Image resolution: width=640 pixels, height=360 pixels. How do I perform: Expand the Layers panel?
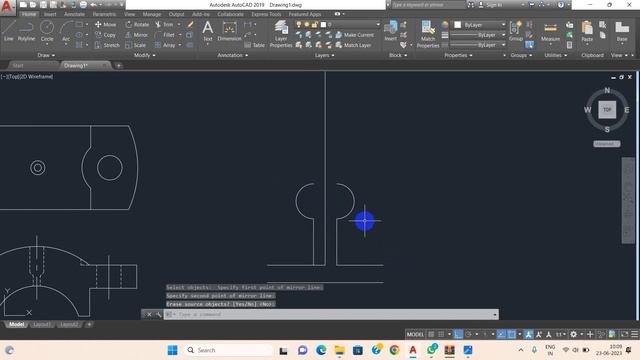coord(324,55)
